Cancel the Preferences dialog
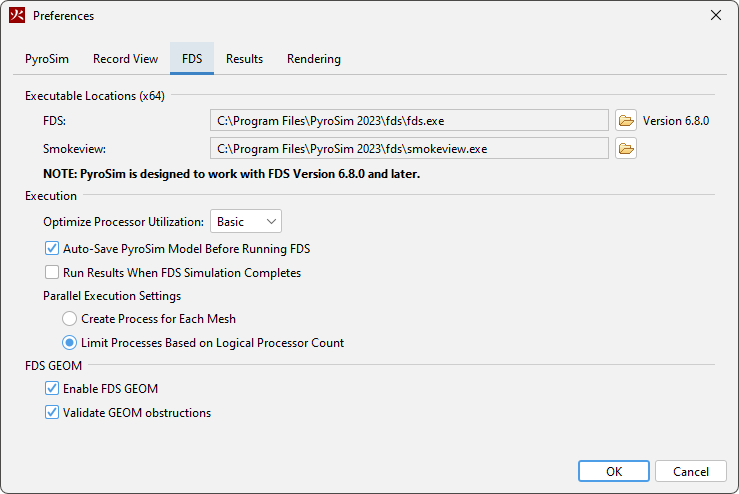 click(x=690, y=471)
